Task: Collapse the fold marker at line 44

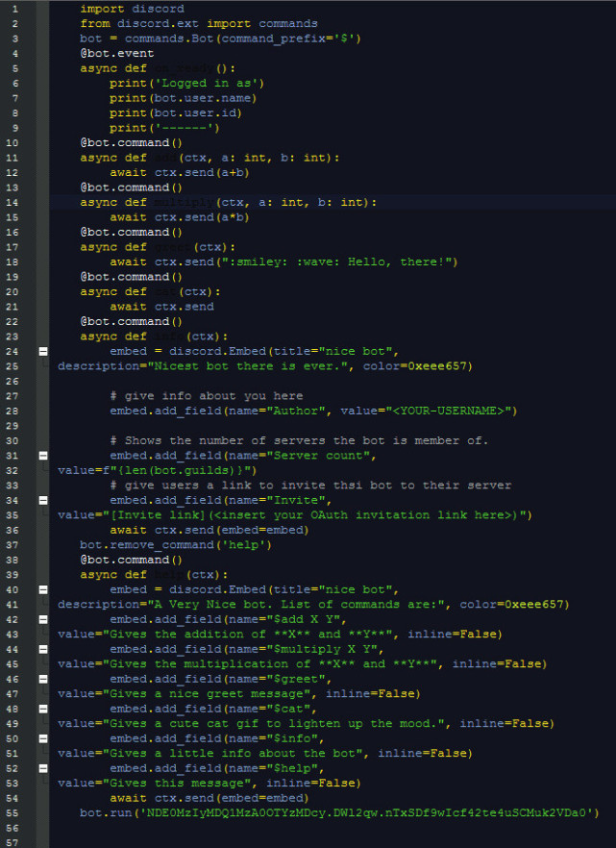Action: point(43,649)
